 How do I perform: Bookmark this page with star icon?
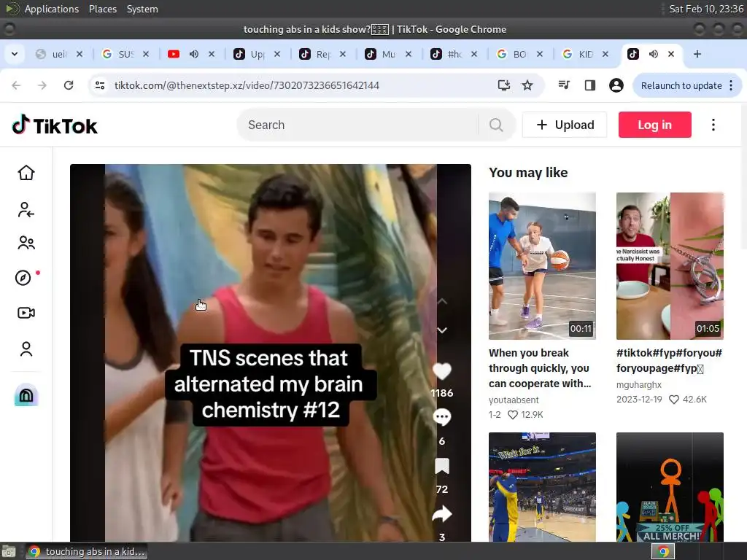(x=527, y=85)
